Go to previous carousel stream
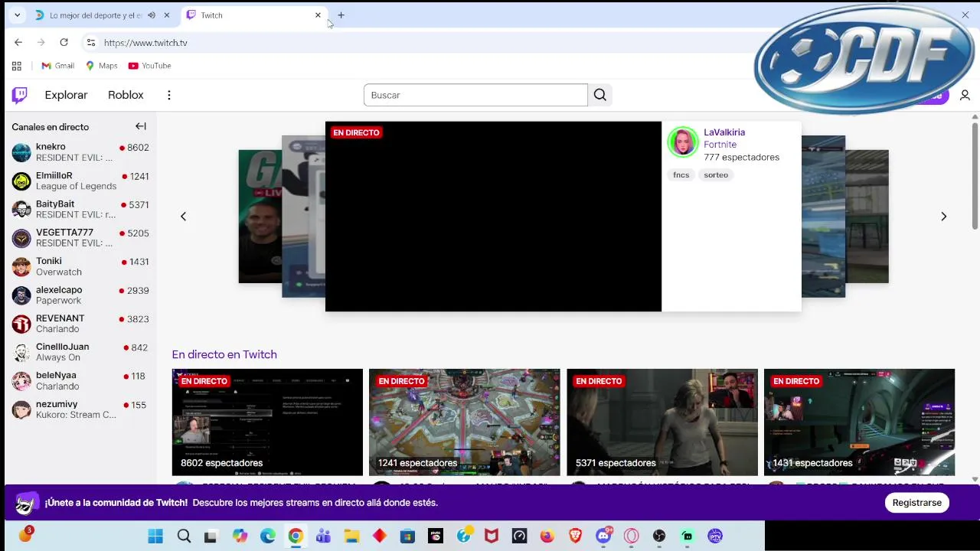Viewport: 980px width, 551px height. pyautogui.click(x=183, y=217)
